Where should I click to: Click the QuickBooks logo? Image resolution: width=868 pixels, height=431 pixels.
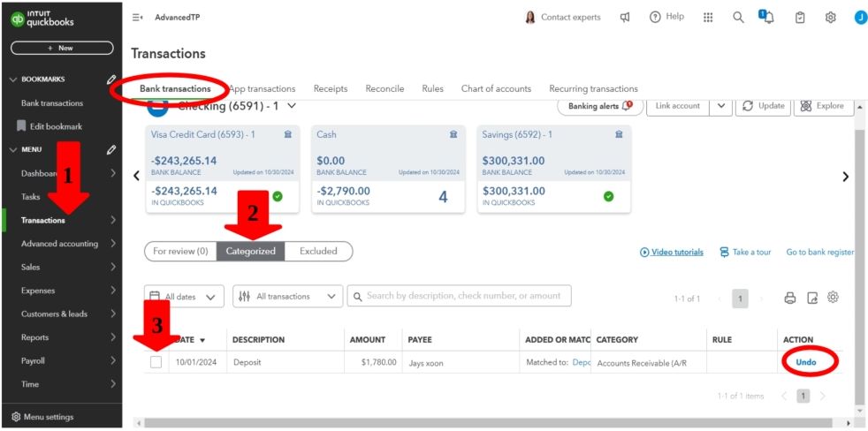click(42, 19)
